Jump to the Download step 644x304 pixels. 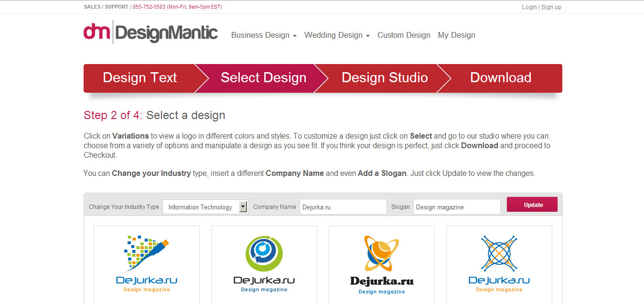(501, 78)
